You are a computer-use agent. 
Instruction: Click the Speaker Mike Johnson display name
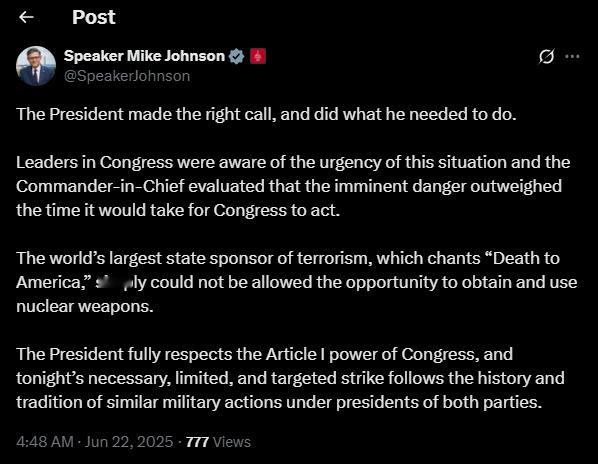click(144, 56)
